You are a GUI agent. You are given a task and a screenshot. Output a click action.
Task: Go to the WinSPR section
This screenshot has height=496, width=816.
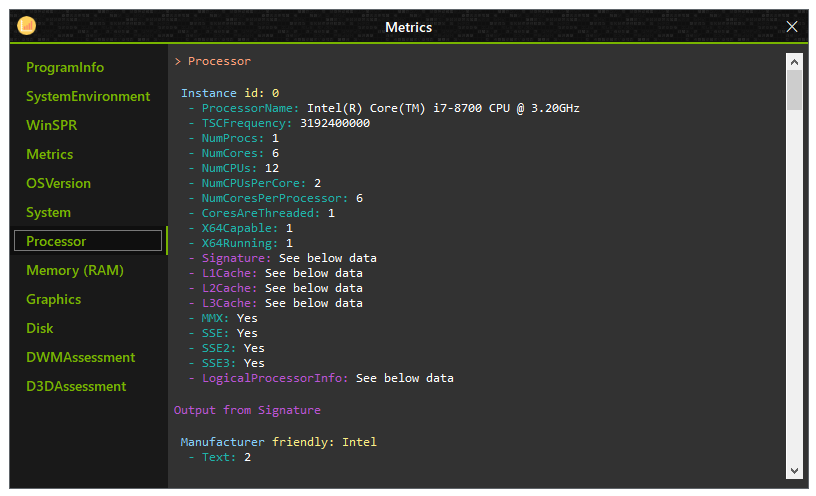coord(52,125)
